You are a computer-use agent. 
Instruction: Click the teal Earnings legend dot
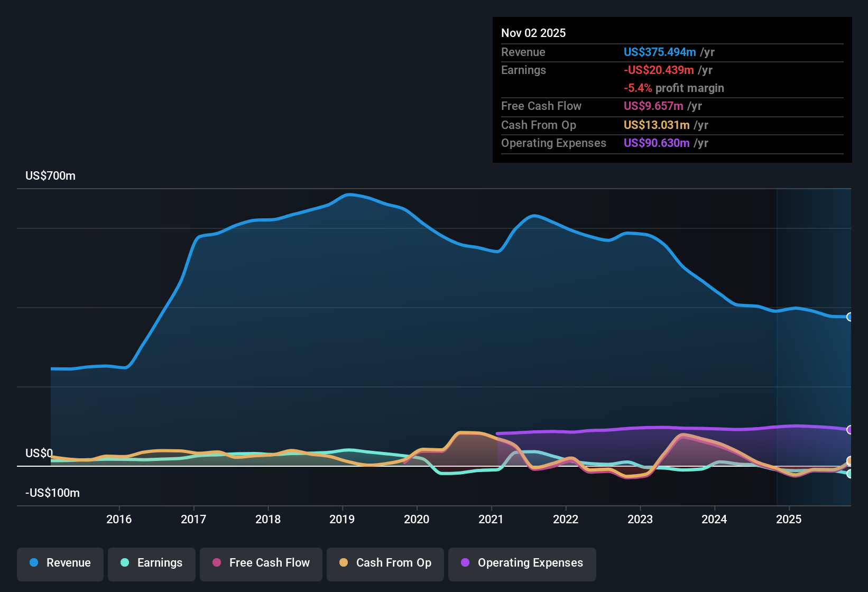125,562
